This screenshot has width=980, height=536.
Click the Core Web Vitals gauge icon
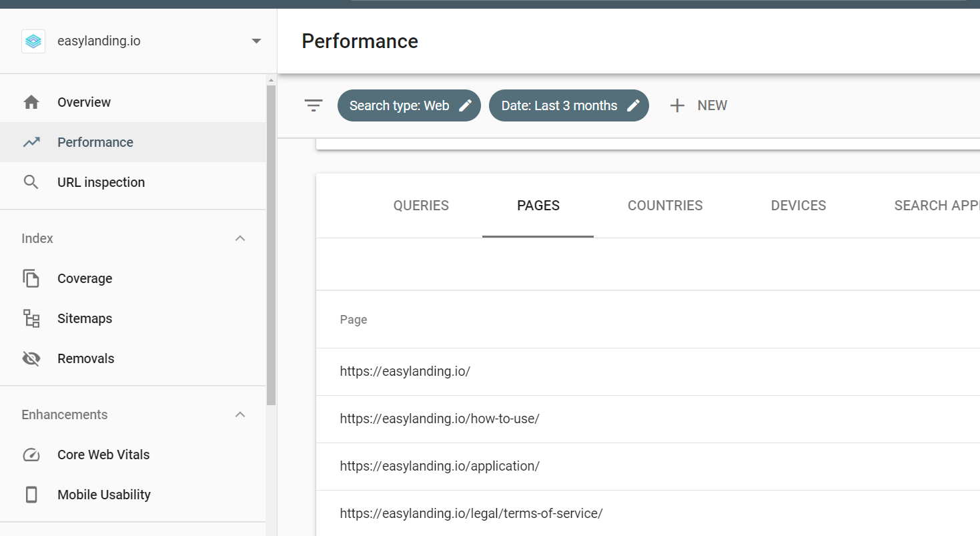click(x=31, y=455)
